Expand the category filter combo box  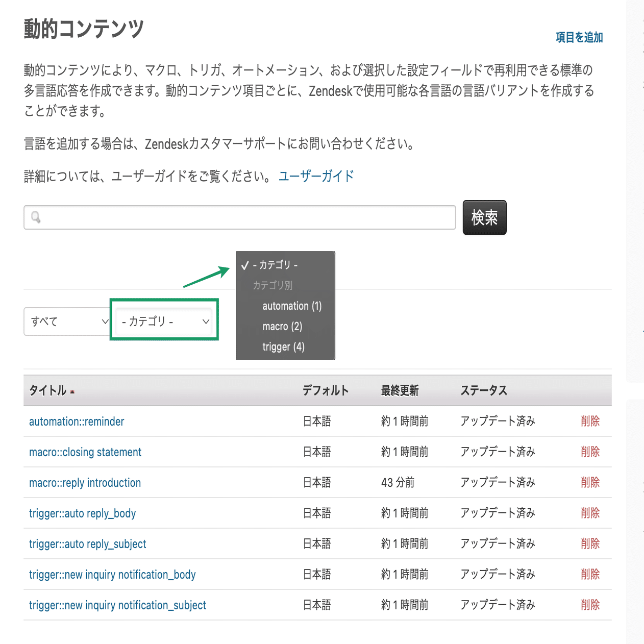point(163,321)
